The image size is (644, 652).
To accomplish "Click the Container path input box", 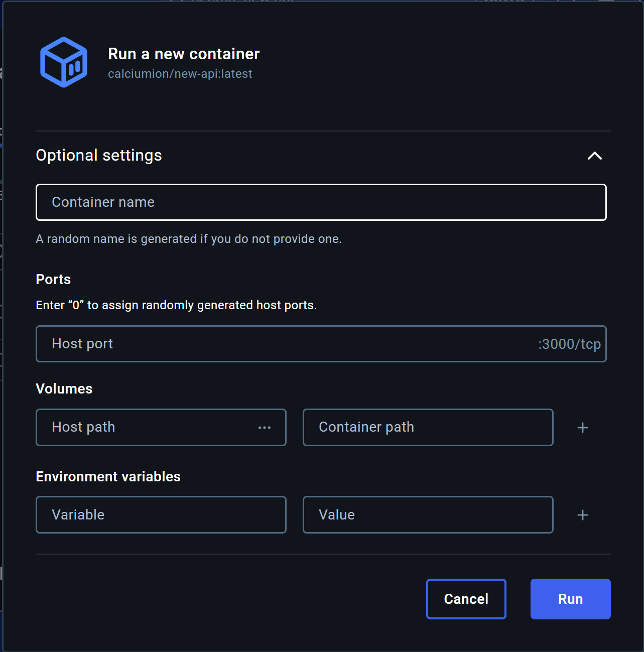I will click(428, 427).
